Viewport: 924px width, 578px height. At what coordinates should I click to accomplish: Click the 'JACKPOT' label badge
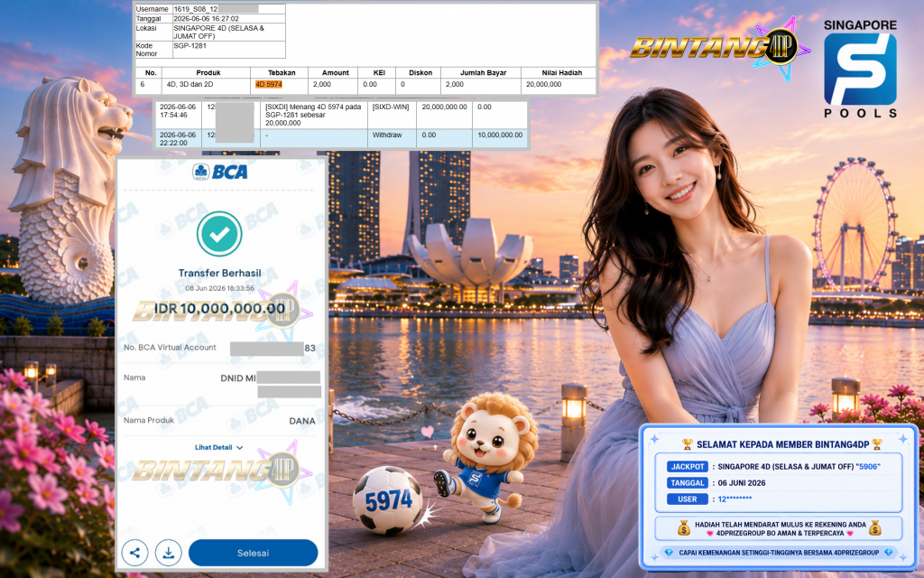click(x=687, y=467)
